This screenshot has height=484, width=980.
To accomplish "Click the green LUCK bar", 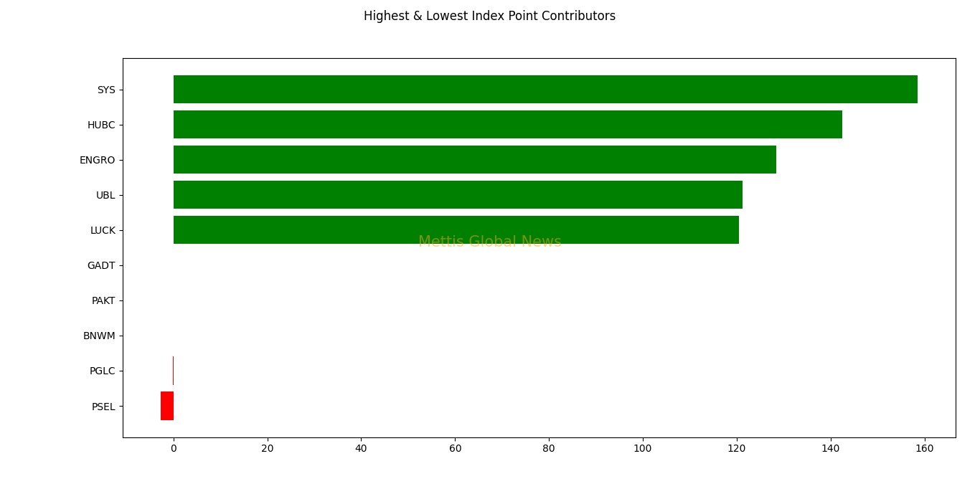I will point(456,229).
